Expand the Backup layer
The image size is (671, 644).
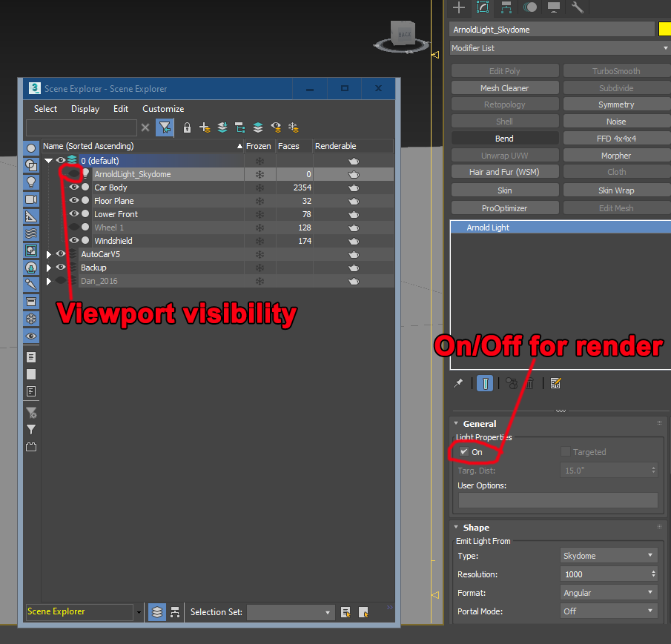pos(49,268)
